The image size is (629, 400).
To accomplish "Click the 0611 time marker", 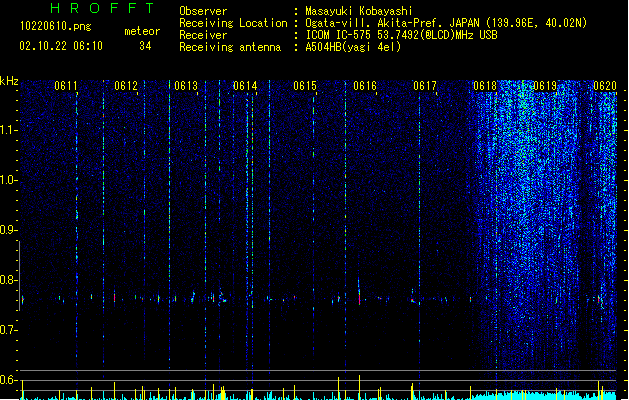I will click(66, 86).
